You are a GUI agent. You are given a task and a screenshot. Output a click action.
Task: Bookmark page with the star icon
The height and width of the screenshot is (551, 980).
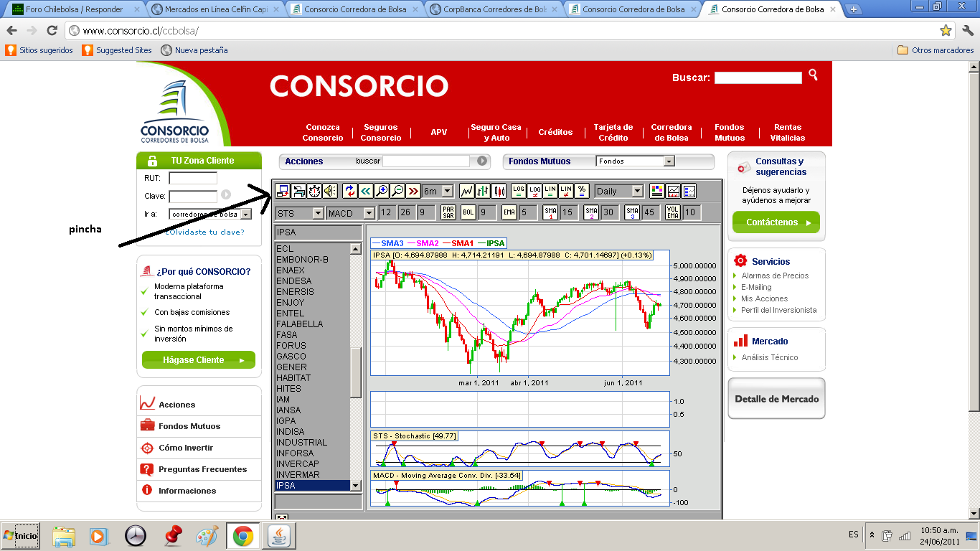pyautogui.click(x=946, y=31)
